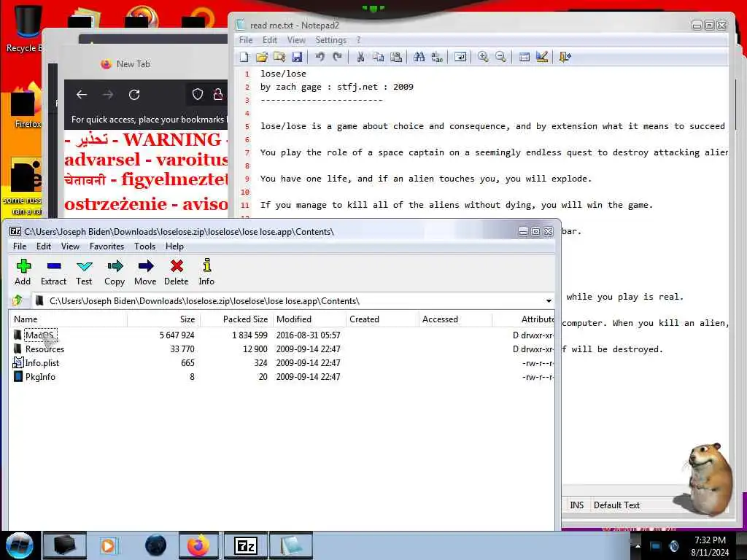Redo edit in Notepad2 toolbar

pos(337,57)
